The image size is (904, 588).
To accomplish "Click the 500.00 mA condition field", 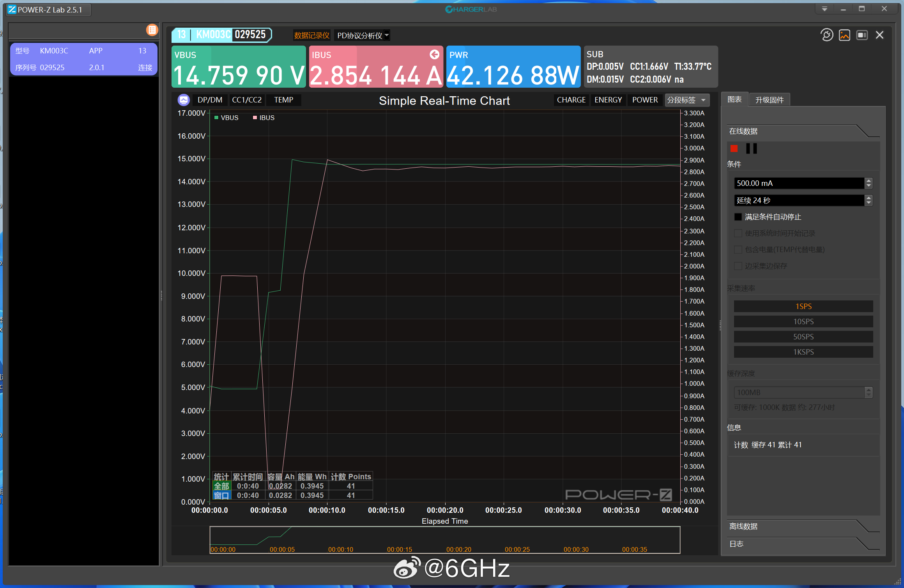I will pos(799,183).
